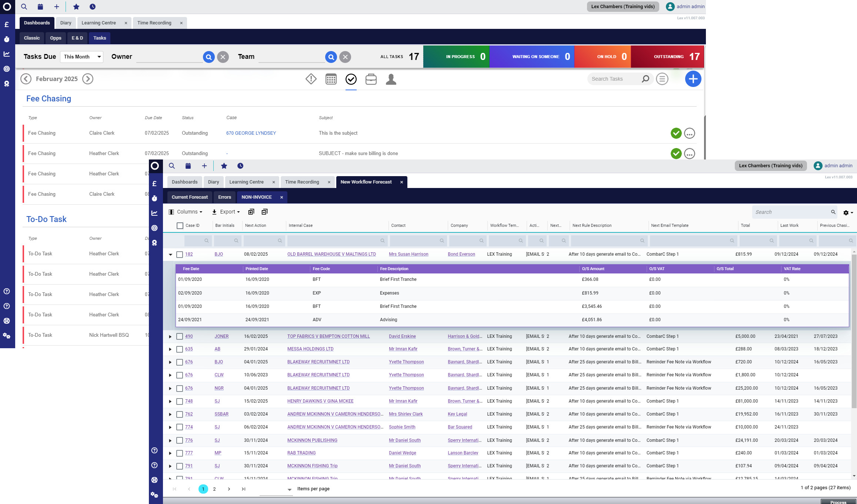Image resolution: width=857 pixels, height=504 pixels.
Task: Expand the row for case 635
Action: point(170,349)
